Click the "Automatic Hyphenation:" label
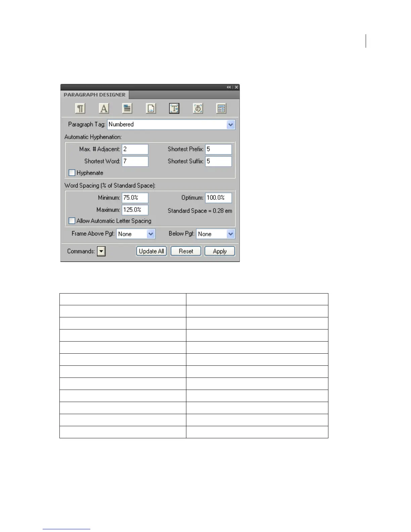The image size is (411, 532). coord(93,137)
